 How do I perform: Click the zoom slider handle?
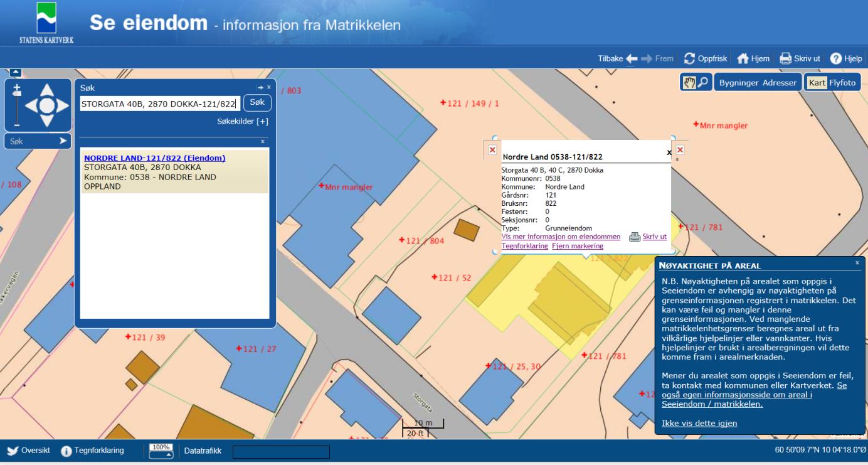pos(17,94)
